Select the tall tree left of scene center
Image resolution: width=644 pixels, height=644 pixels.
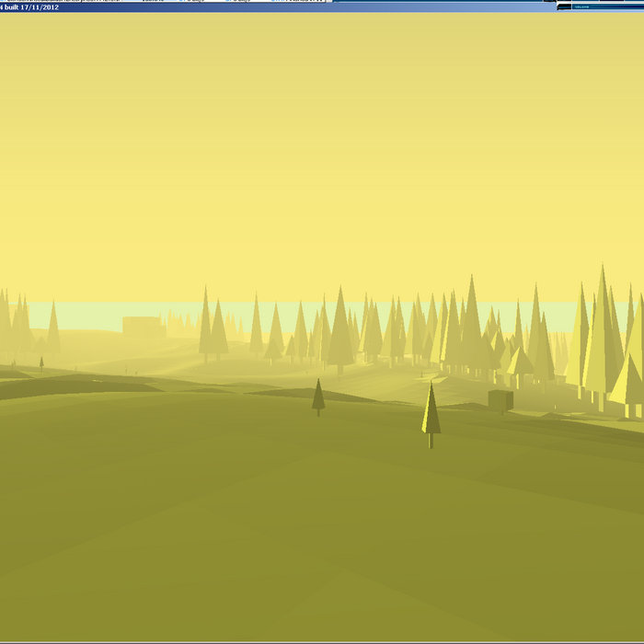click(206, 327)
